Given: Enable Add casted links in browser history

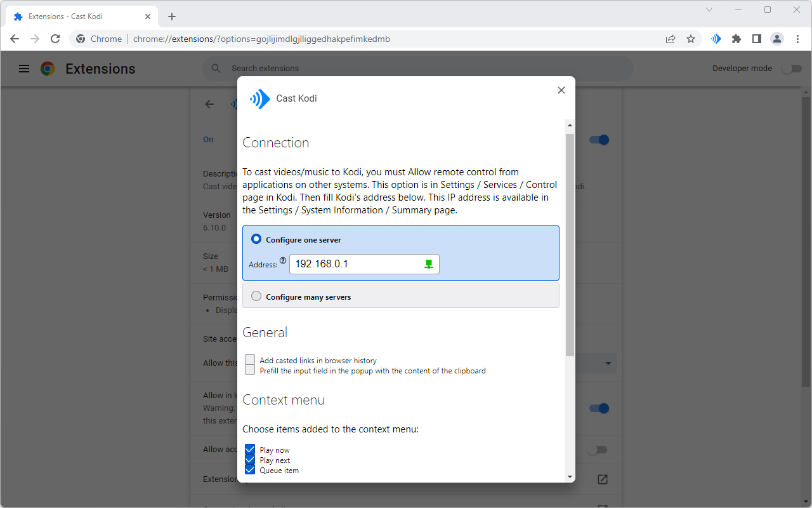Looking at the screenshot, I should pyautogui.click(x=250, y=360).
